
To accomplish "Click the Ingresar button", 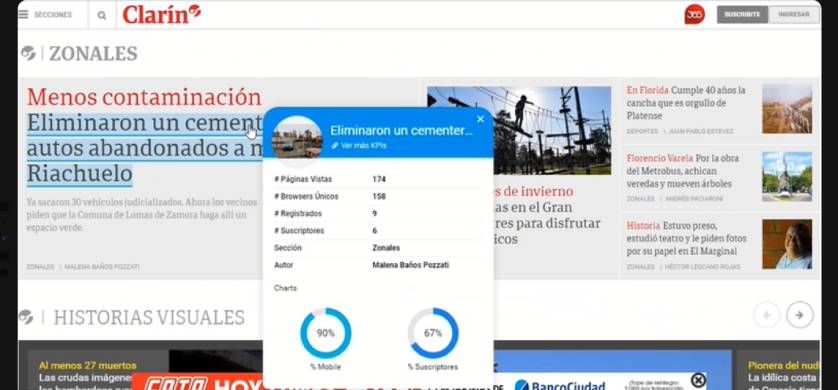I will click(794, 14).
